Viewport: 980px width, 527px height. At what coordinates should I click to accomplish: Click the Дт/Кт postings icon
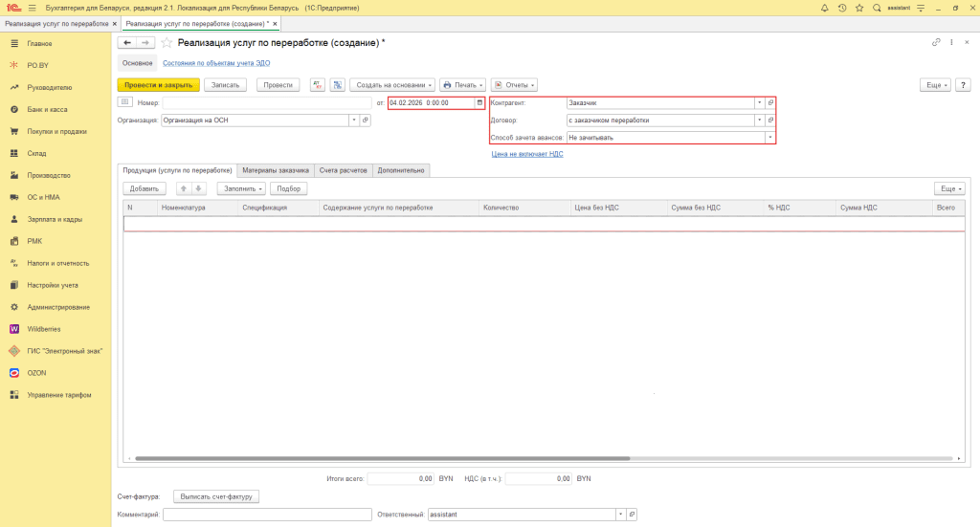tap(319, 84)
